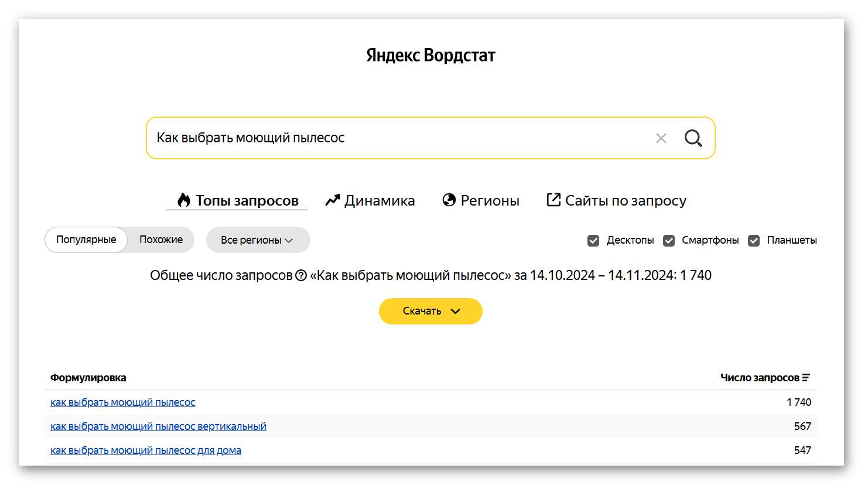
Task: Click the magnifying glass search icon
Action: click(693, 138)
